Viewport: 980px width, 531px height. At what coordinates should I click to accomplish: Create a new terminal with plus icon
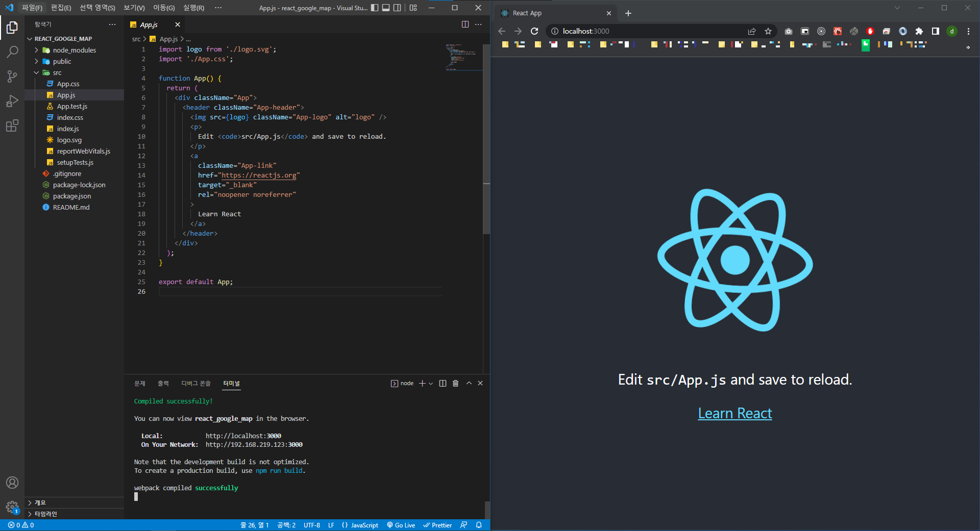click(x=422, y=383)
